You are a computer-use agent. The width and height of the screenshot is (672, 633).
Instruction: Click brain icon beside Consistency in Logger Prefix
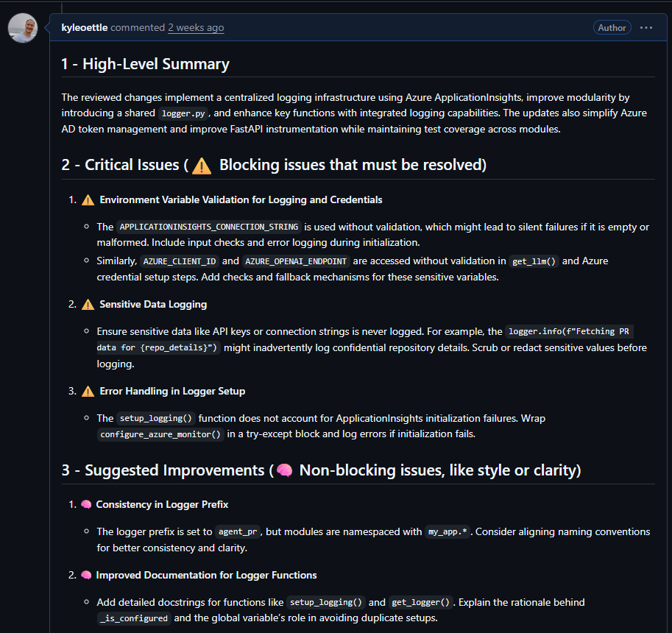86,505
